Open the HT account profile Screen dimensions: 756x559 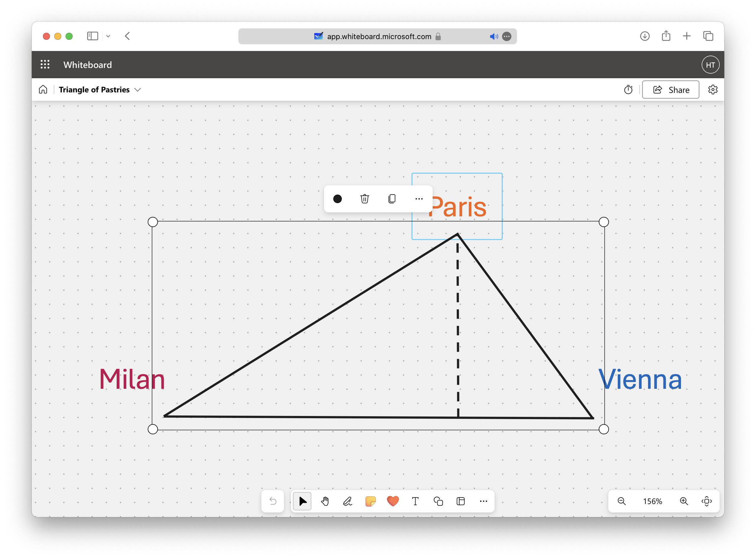(710, 65)
